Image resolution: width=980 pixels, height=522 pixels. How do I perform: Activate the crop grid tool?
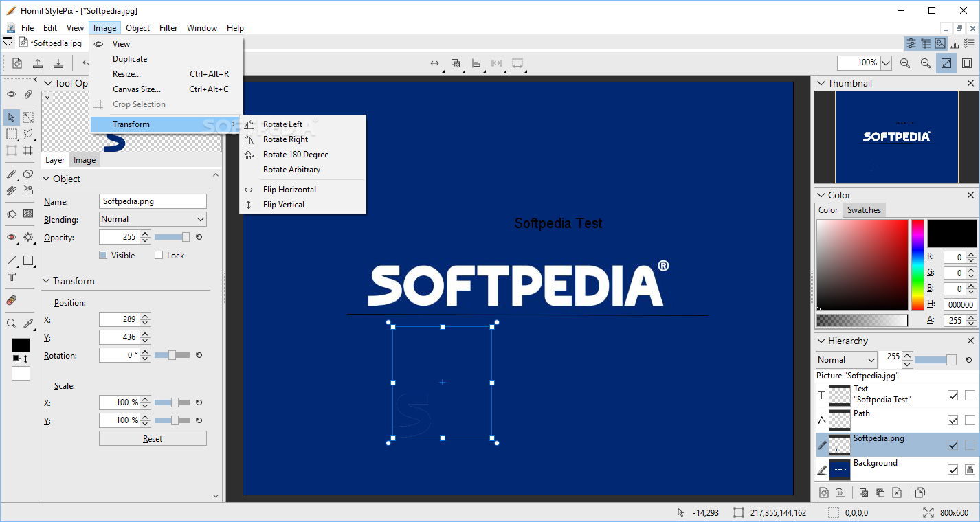click(28, 150)
